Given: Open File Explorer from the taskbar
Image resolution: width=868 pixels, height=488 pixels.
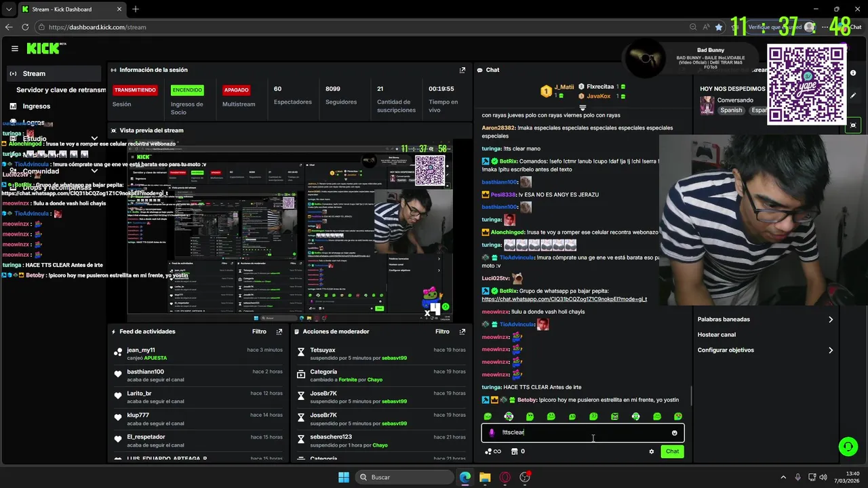Looking at the screenshot, I should (x=485, y=477).
